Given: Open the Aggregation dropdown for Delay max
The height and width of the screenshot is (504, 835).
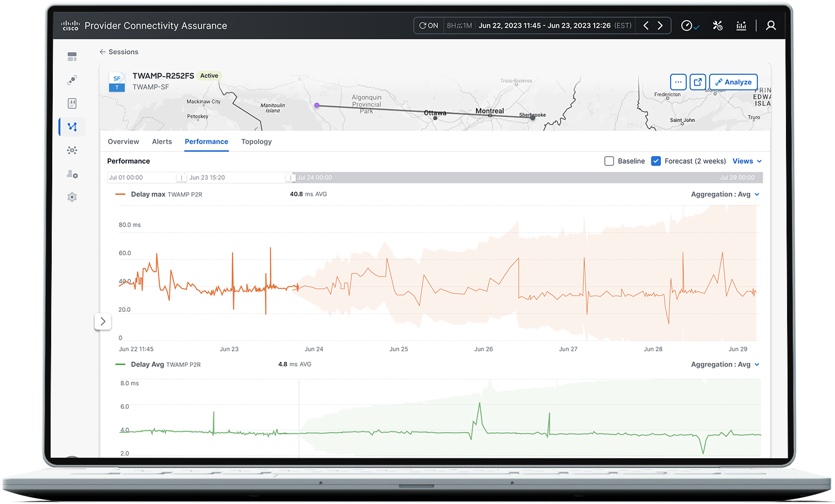Looking at the screenshot, I should pos(725,194).
